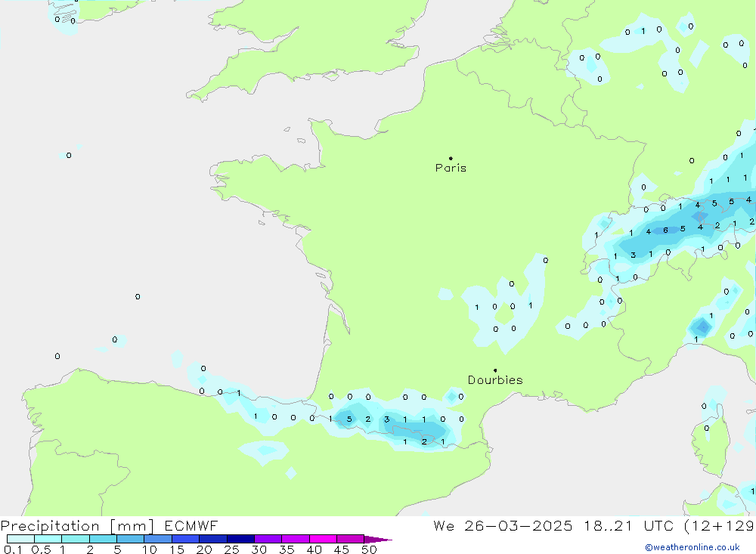
Task: Click the legend value 50
Action: [369, 549]
